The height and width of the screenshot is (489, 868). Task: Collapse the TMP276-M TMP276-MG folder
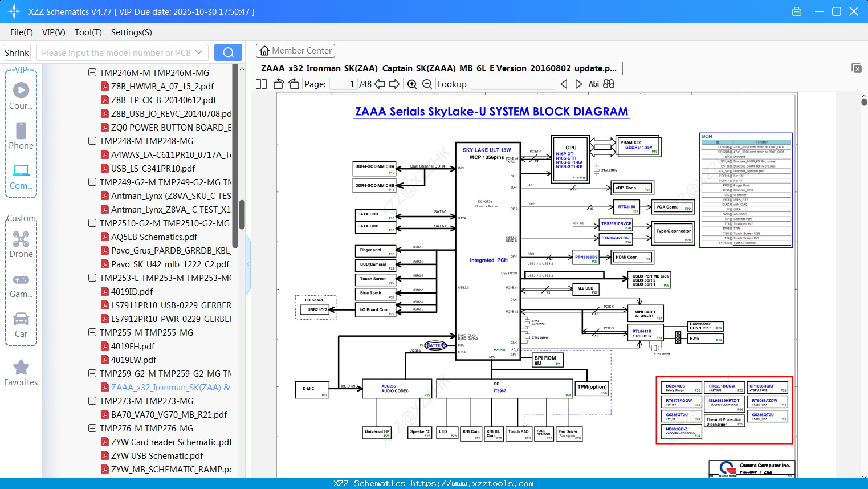click(x=92, y=428)
